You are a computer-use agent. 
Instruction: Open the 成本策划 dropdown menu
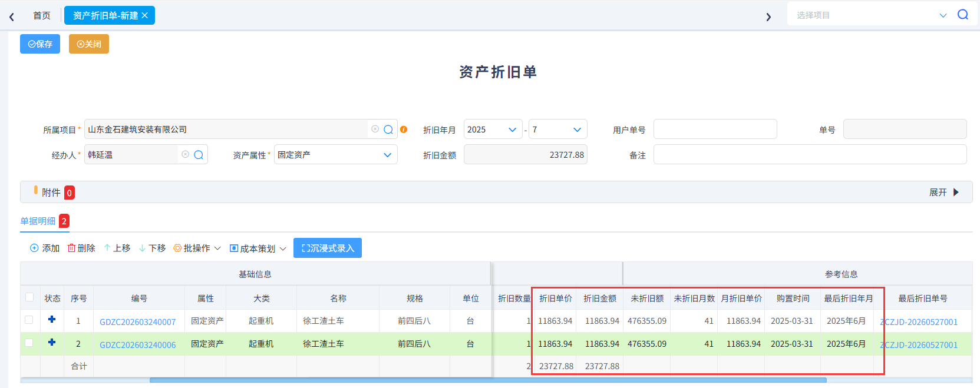(x=258, y=248)
